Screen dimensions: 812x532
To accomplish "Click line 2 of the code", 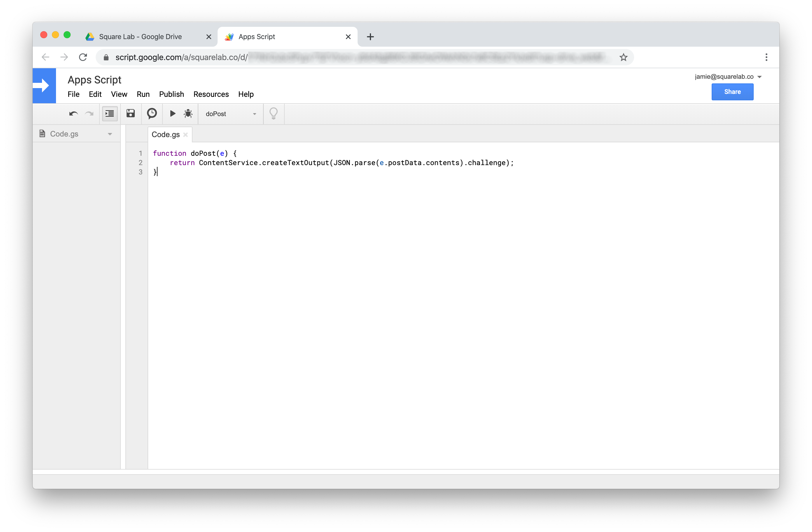I will pyautogui.click(x=341, y=163).
